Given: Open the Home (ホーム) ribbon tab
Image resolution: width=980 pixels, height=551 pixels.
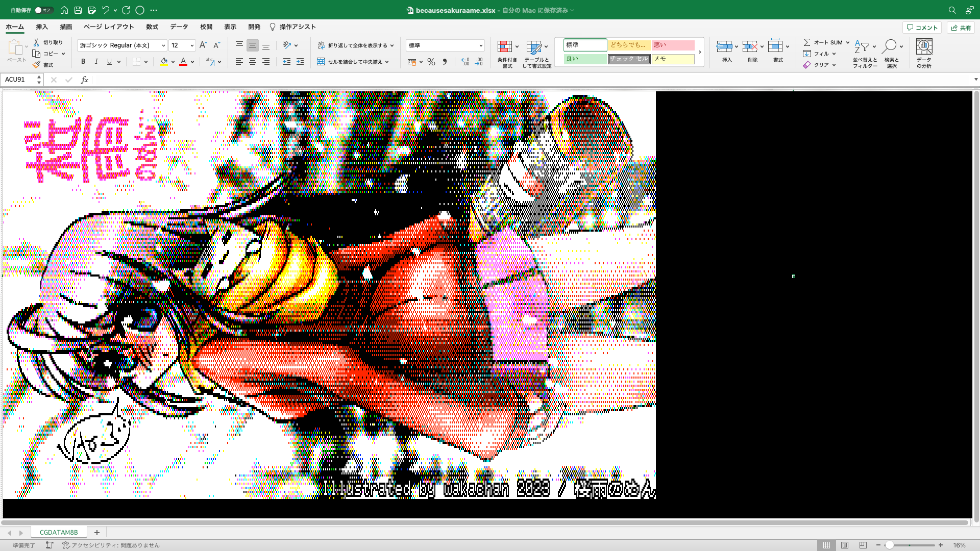Looking at the screenshot, I should (x=15, y=27).
